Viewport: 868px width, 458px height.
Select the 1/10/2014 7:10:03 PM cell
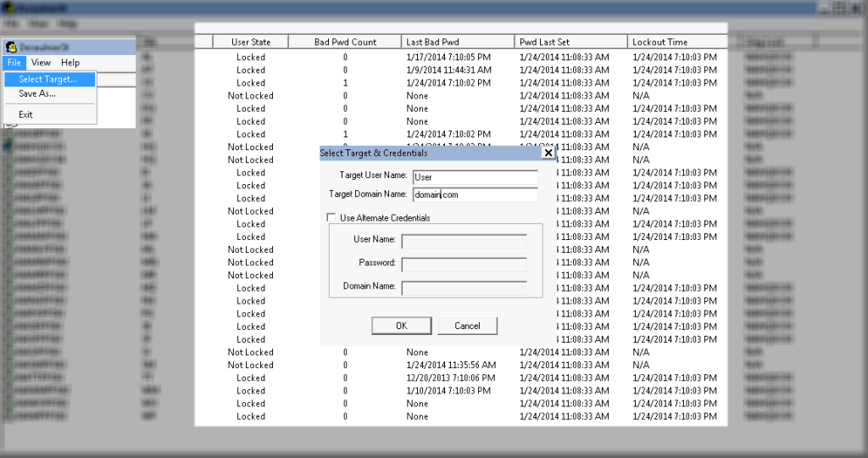click(448, 390)
